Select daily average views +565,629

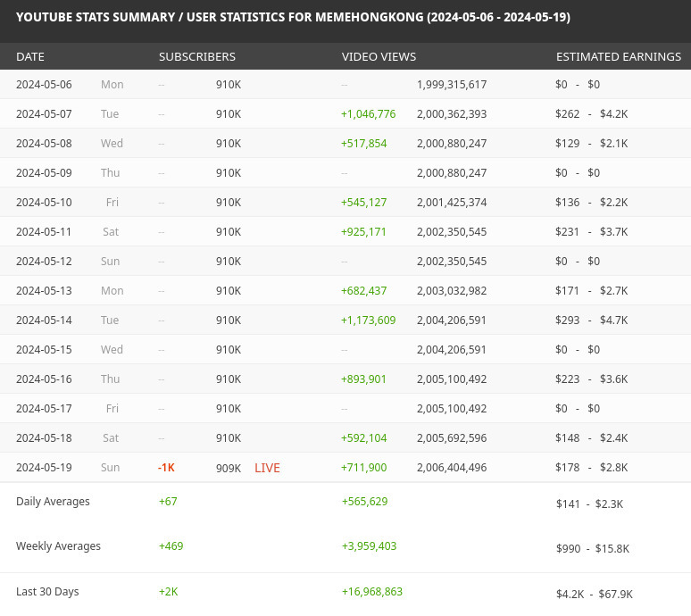[364, 502]
